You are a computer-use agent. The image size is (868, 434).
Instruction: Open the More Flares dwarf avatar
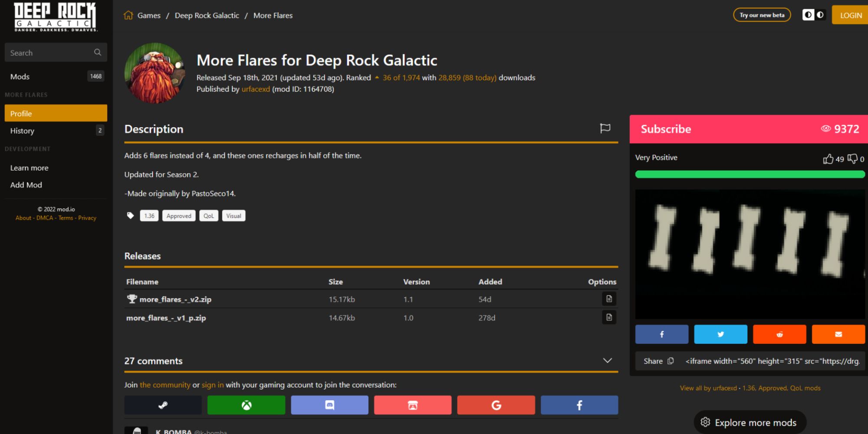155,73
